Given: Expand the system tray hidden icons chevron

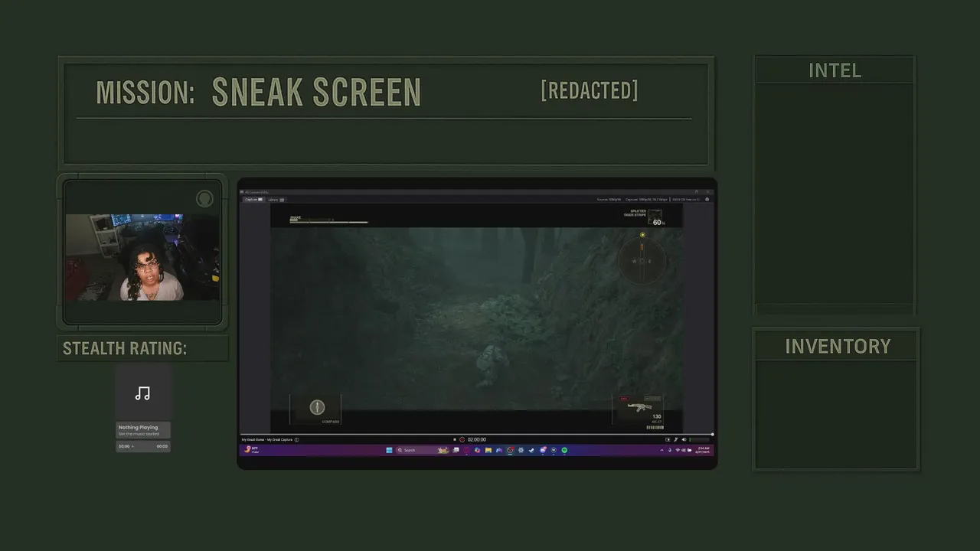Looking at the screenshot, I should click(x=662, y=450).
